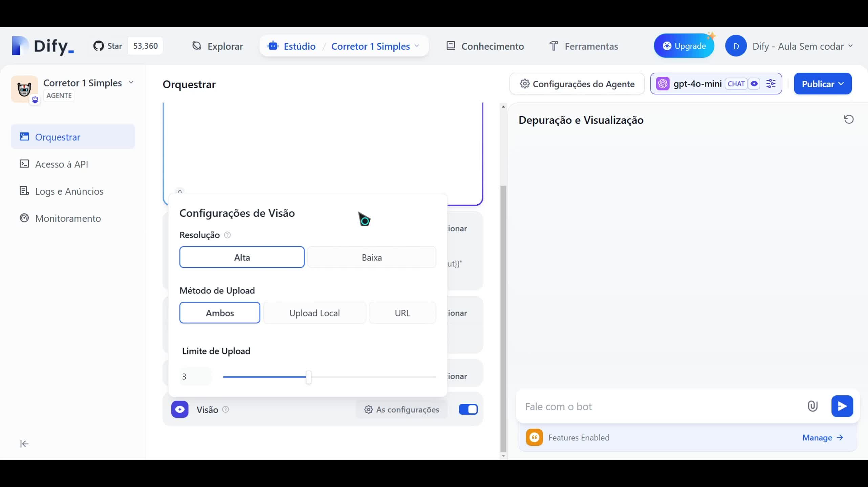
Task: Collapse sidebar with bottom-left arrow icon
Action: click(x=24, y=444)
